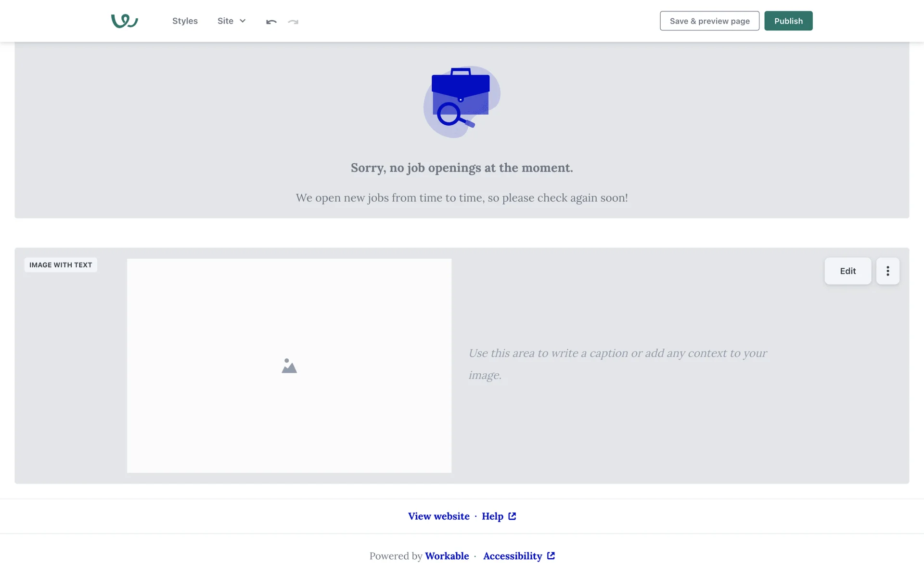Follow the Workable footer link
This screenshot has width=924, height=578.
pyautogui.click(x=447, y=556)
